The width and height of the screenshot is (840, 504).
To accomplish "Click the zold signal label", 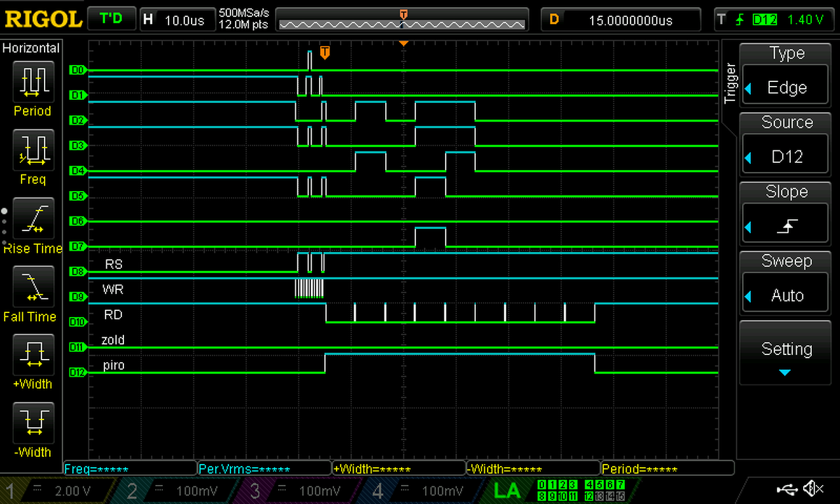I will point(113,340).
